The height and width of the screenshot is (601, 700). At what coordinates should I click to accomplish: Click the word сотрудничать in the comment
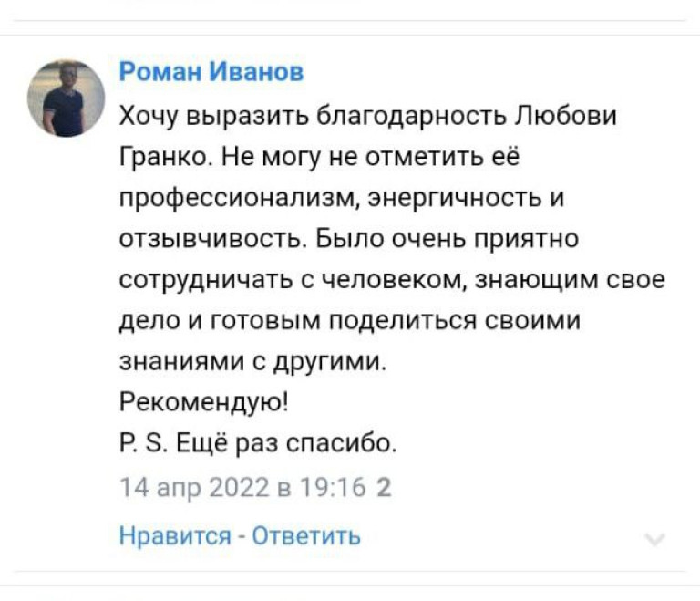coord(218,281)
